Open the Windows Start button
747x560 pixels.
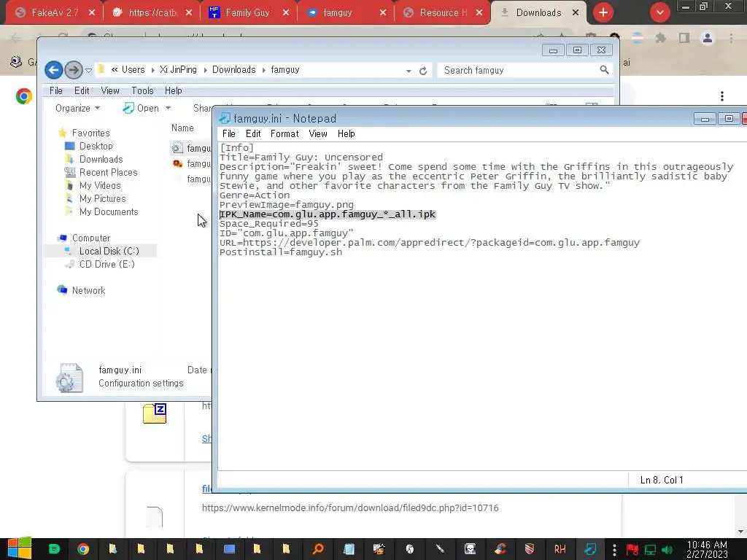(x=20, y=548)
